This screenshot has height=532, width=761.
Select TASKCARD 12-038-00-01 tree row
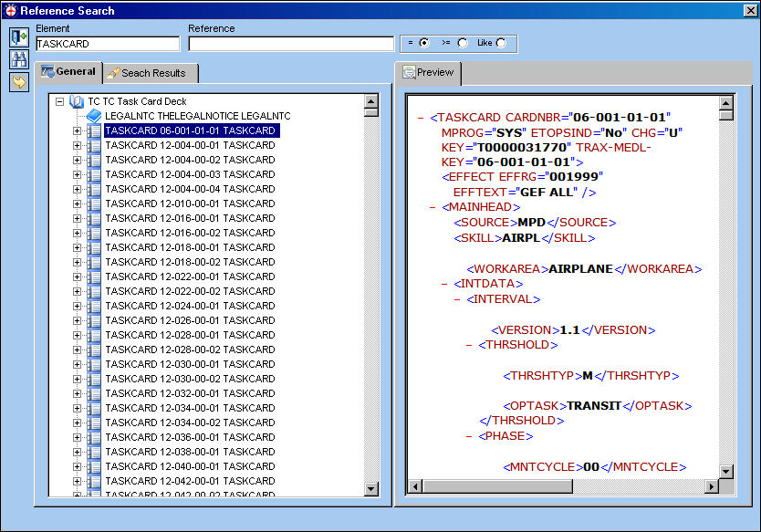click(x=190, y=452)
